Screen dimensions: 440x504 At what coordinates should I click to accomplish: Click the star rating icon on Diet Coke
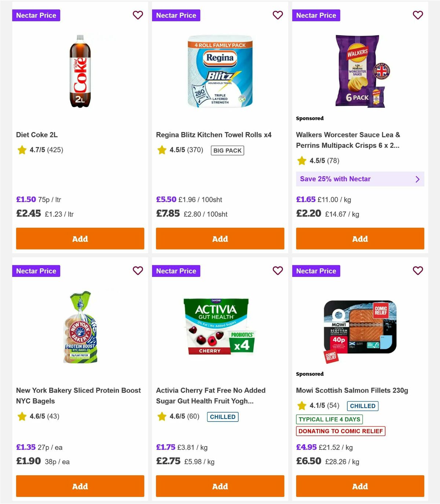(x=22, y=150)
